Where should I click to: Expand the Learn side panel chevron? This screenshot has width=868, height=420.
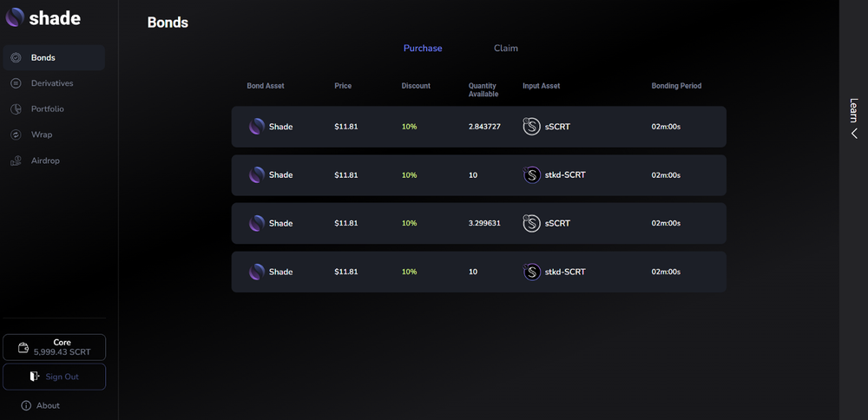[854, 134]
